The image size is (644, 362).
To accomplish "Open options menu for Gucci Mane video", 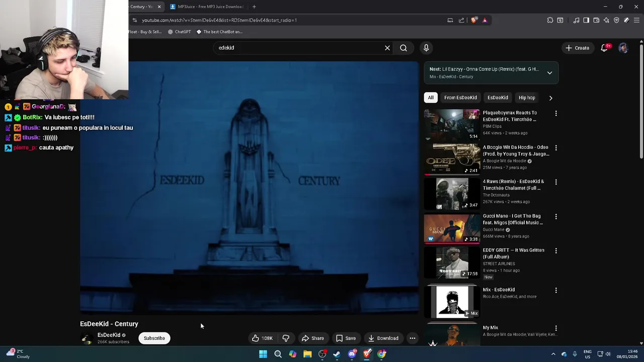I will 556,217.
